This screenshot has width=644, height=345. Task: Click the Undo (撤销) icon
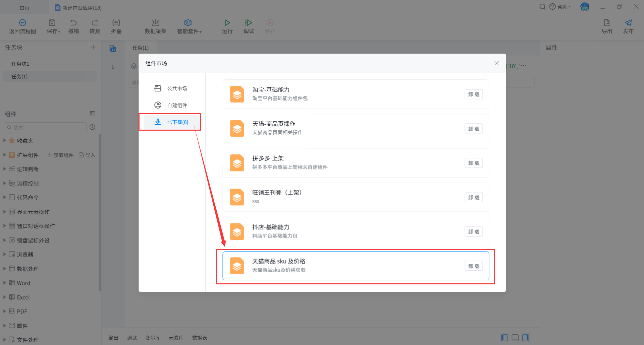[73, 23]
